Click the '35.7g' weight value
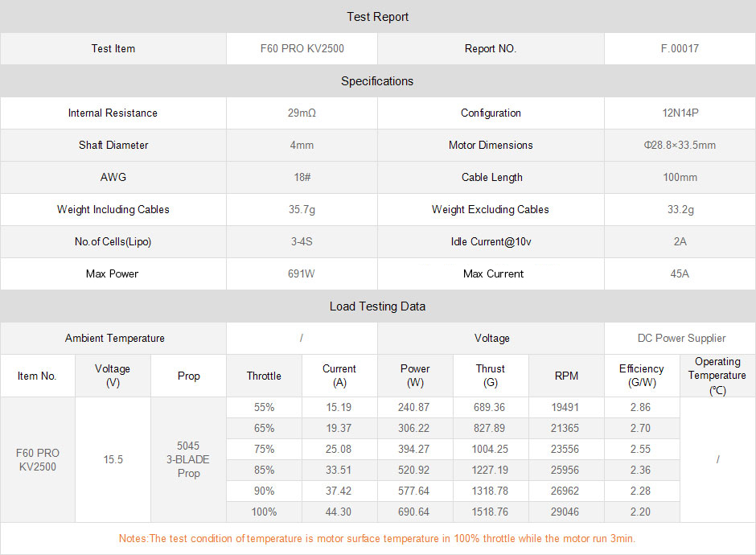The image size is (756, 555). pyautogui.click(x=302, y=209)
